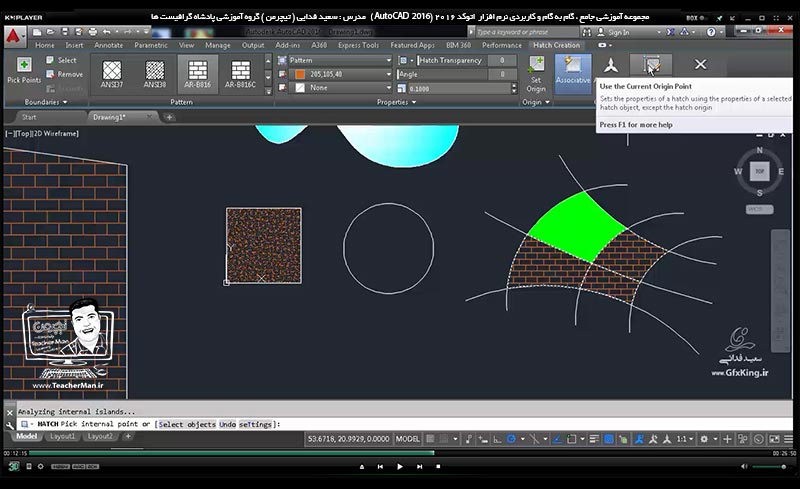Click the hatch scale stepper arrows
The image size is (800, 489).
[514, 88]
